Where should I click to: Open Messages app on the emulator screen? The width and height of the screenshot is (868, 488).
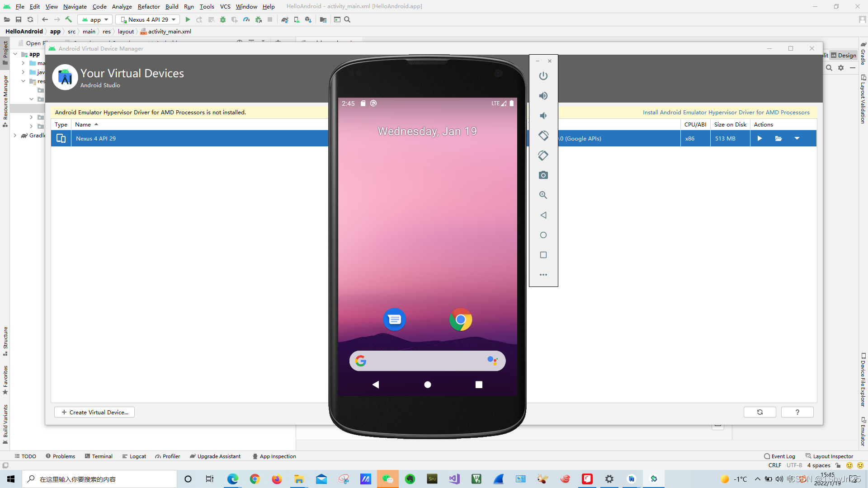point(394,320)
